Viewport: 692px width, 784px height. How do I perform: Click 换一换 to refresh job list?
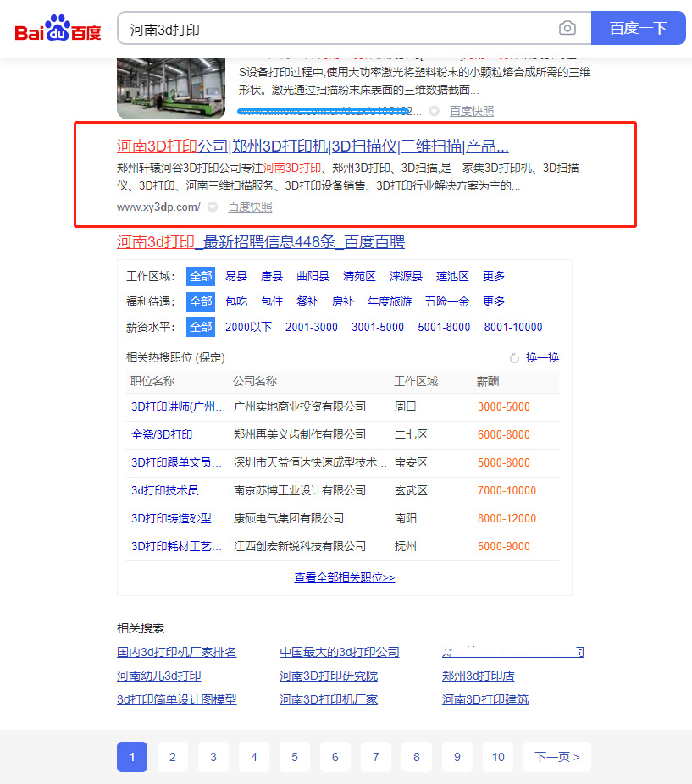point(542,357)
